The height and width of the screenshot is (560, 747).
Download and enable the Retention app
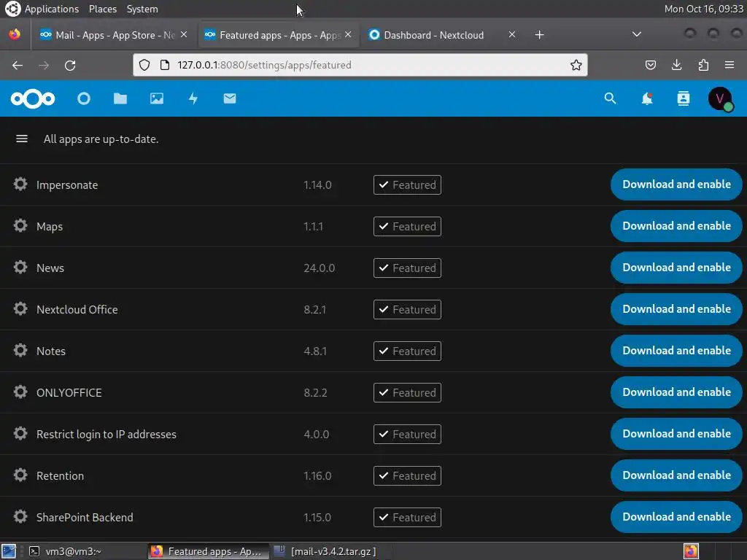click(676, 475)
